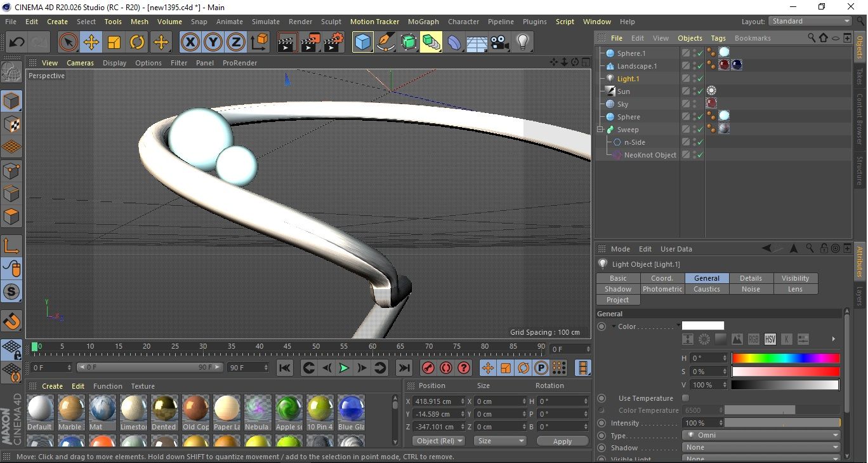Collapse the Color parameter arrow
868x463 pixels.
pyautogui.click(x=614, y=326)
